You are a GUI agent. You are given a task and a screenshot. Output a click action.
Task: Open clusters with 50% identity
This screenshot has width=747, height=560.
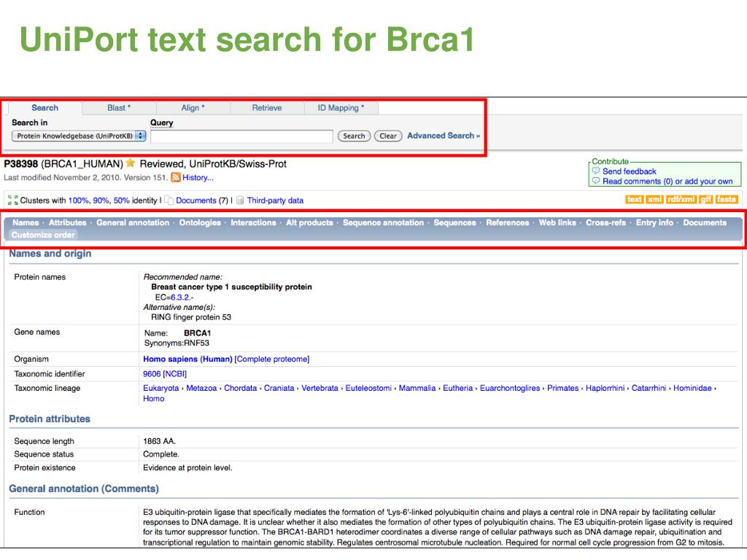click(122, 201)
